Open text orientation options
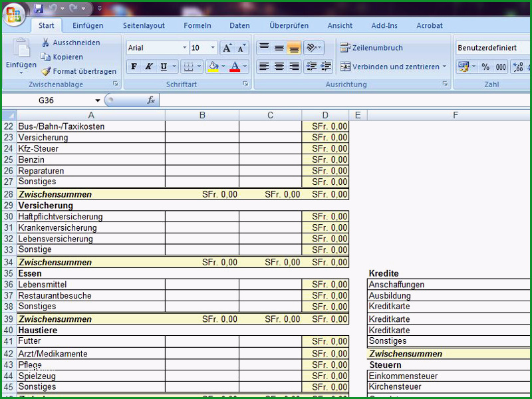532x399 pixels. click(314, 48)
